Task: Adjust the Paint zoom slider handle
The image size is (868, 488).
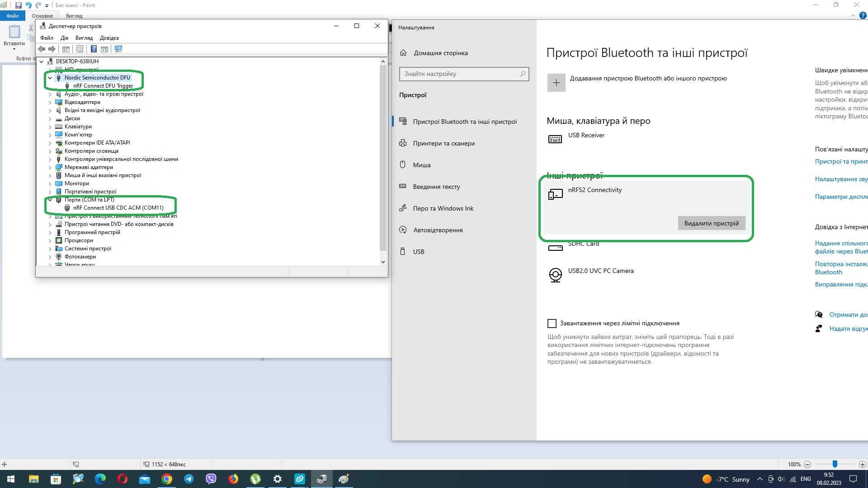Action: (835, 464)
